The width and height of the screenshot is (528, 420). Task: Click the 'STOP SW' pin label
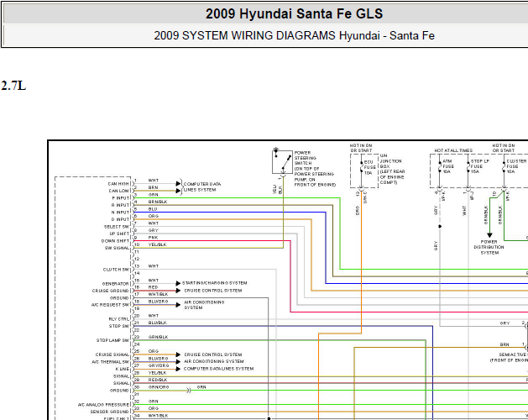[x=119, y=326]
